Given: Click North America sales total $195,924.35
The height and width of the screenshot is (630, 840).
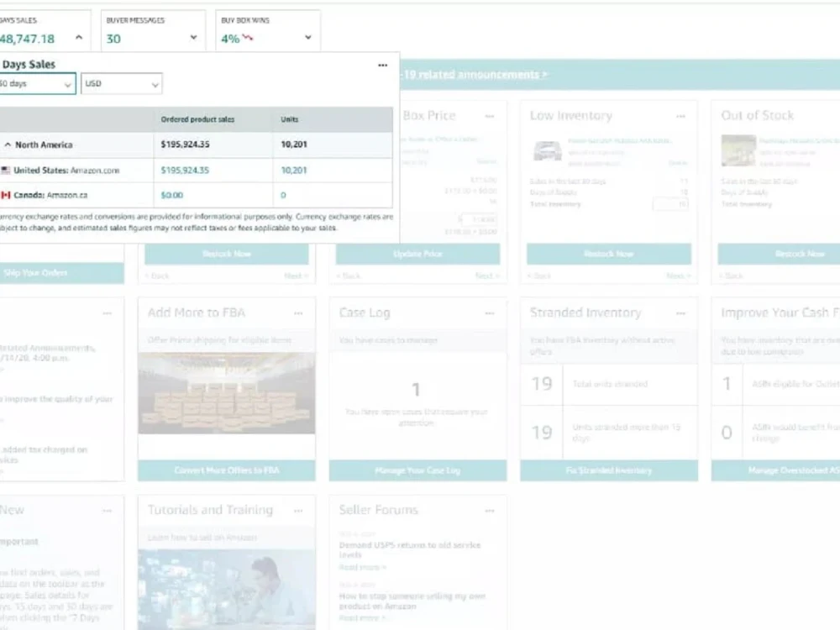Looking at the screenshot, I should tap(185, 144).
